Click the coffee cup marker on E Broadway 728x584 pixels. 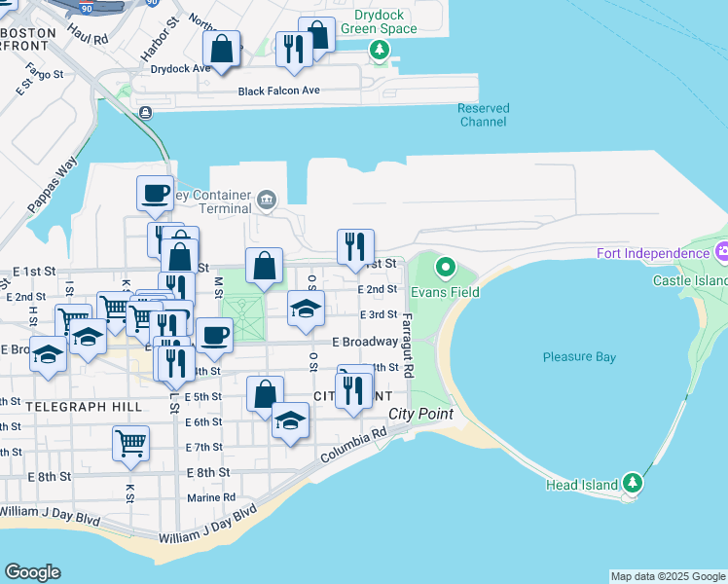[214, 334]
